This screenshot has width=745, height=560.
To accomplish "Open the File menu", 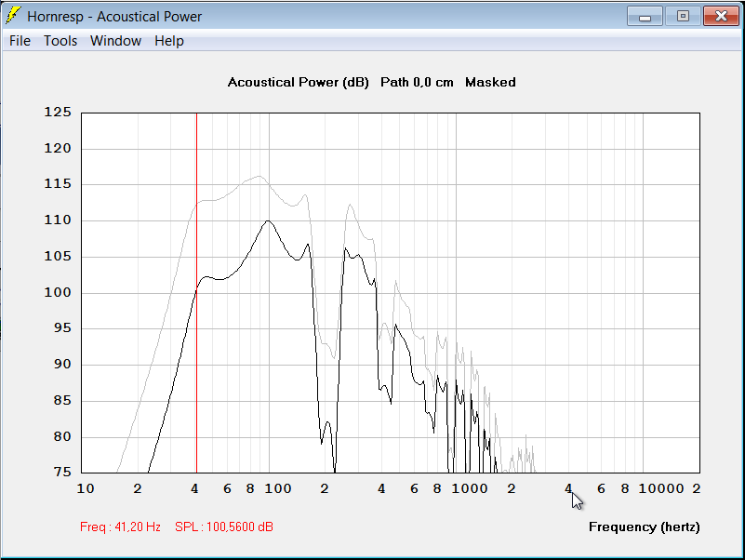I will (20, 41).
